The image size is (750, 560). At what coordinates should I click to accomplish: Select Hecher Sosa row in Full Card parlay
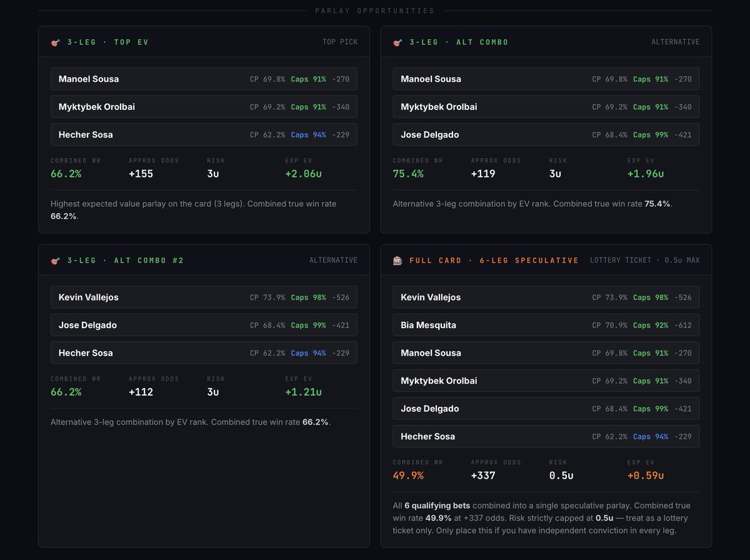pos(546,436)
